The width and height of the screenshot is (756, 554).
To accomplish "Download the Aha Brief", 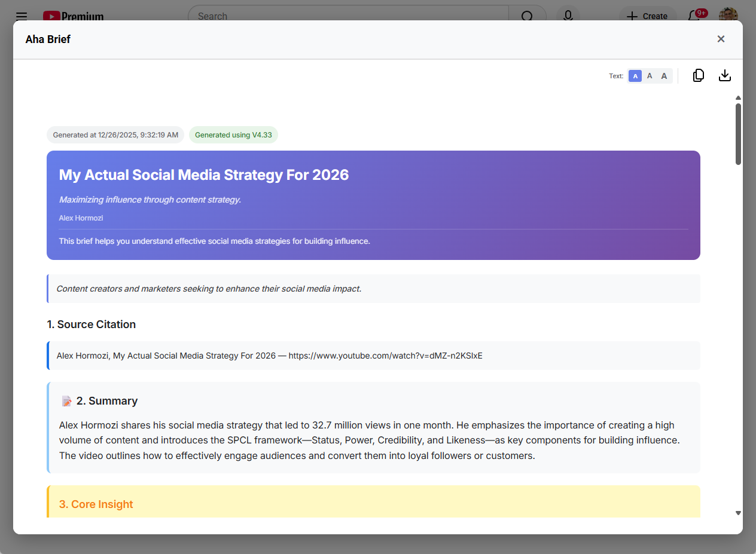I will pyautogui.click(x=724, y=75).
